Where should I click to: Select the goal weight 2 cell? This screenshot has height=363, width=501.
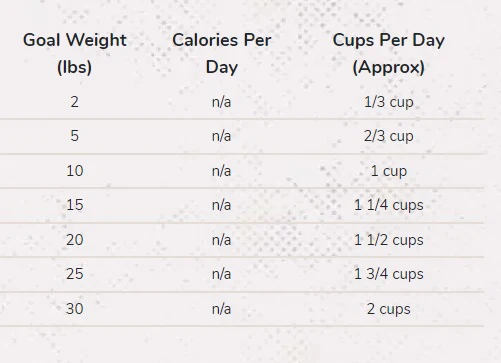tap(75, 102)
